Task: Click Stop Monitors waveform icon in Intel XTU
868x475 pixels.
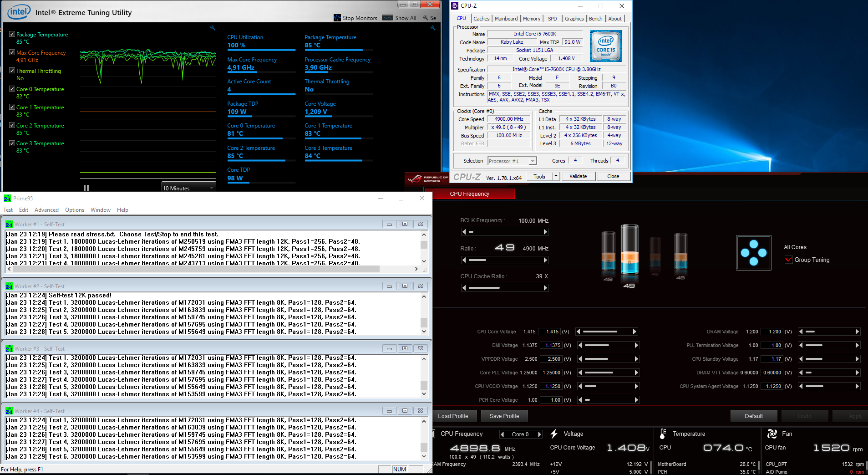Action: click(x=337, y=18)
